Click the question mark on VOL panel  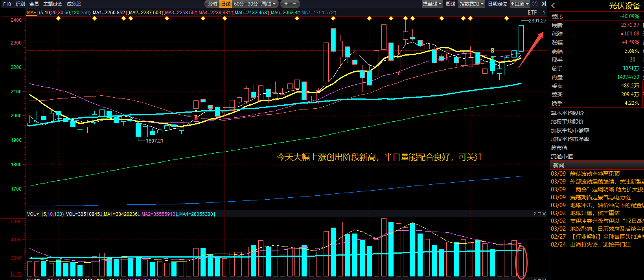[x=535, y=214]
